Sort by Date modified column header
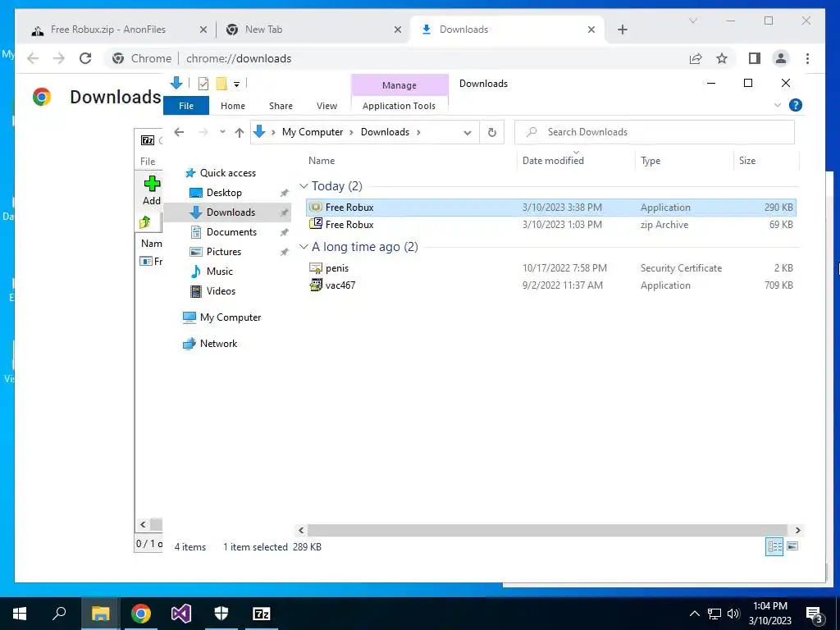 [x=553, y=161]
